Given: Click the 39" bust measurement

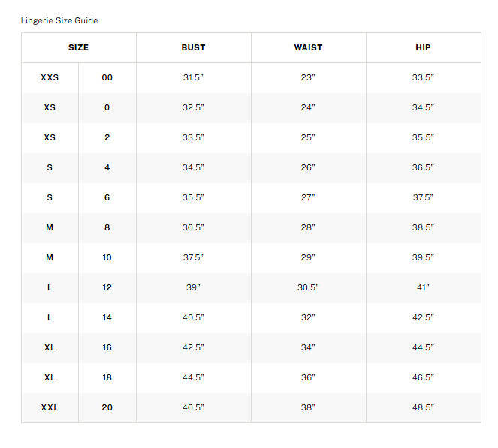Looking at the screenshot, I should (x=193, y=287).
